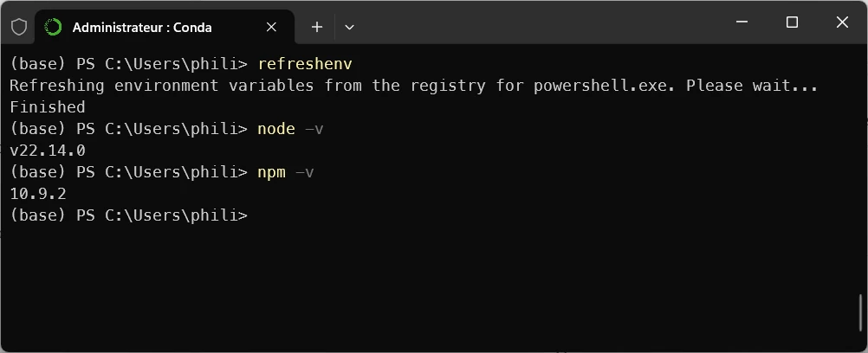Minimize the terminal window
Image resolution: width=868 pixels, height=353 pixels.
(742, 22)
